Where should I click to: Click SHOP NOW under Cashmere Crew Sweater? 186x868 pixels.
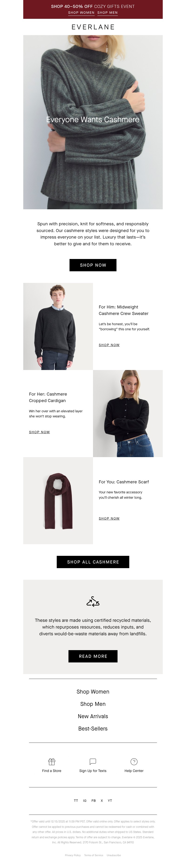109,345
